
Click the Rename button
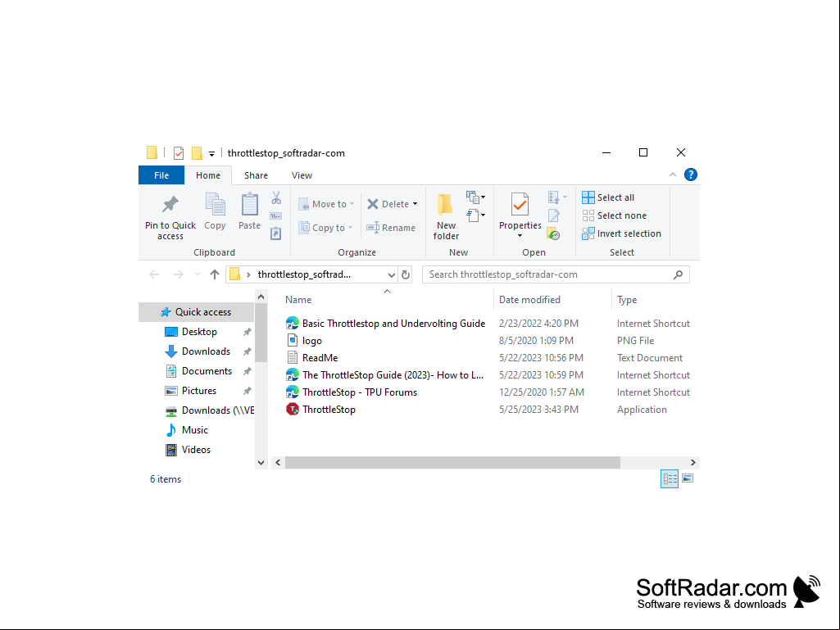click(x=391, y=228)
